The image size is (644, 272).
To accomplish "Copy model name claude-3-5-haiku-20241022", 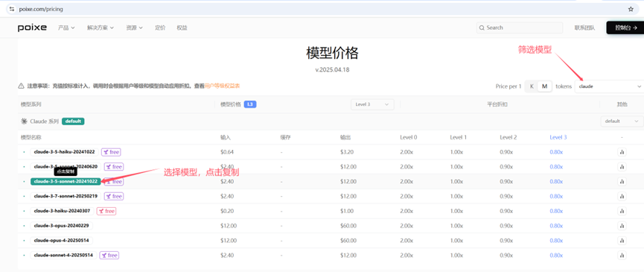I will click(65, 152).
